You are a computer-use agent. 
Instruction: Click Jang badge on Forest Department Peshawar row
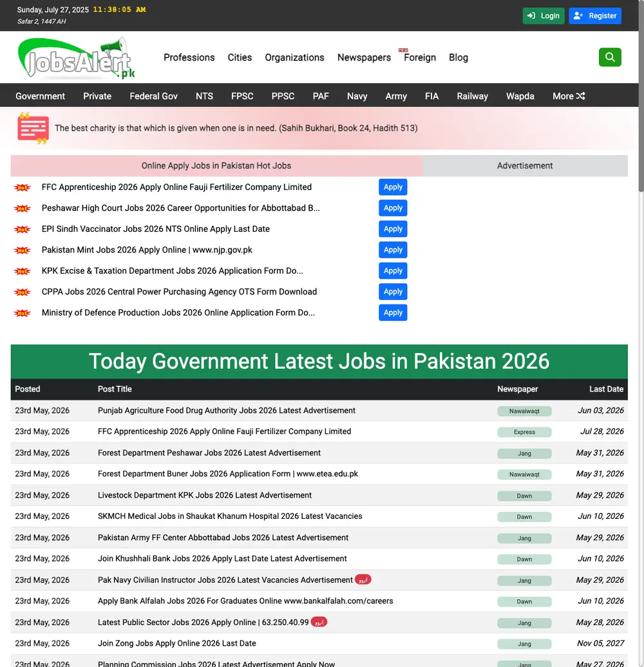[524, 453]
